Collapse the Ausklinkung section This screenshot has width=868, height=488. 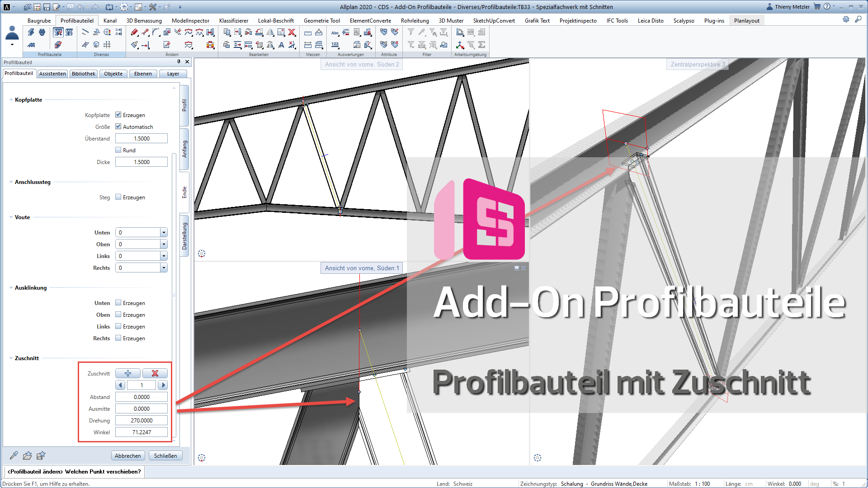[x=11, y=287]
